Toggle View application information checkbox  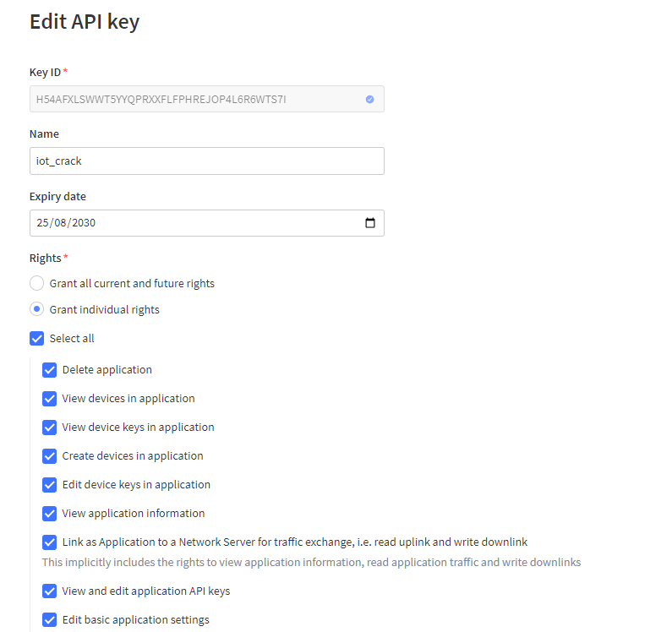pos(50,513)
